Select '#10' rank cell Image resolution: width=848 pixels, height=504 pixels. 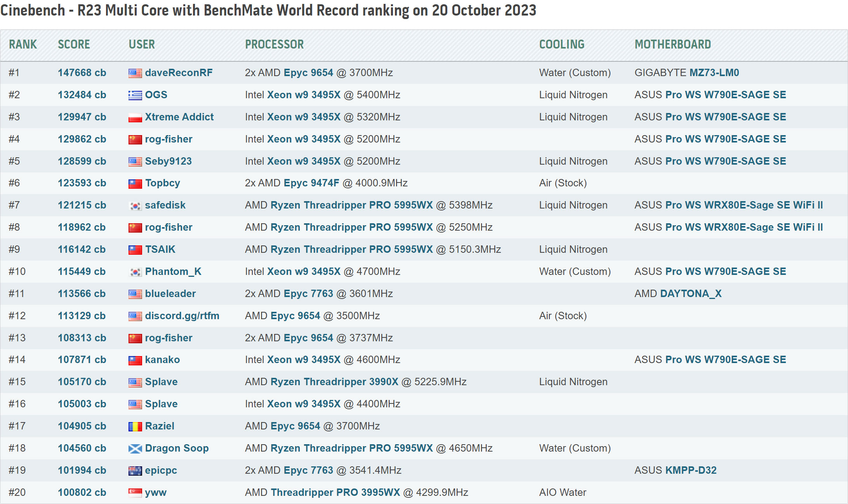(17, 271)
